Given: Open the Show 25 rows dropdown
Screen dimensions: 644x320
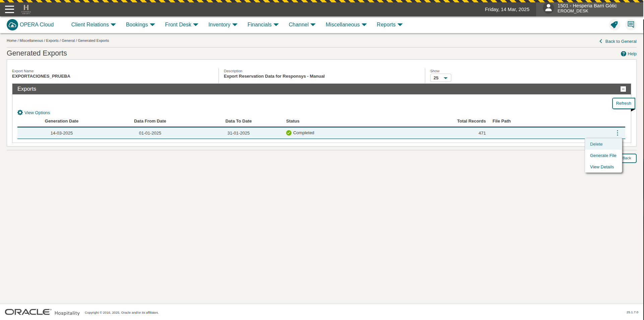Looking at the screenshot, I should (x=440, y=78).
